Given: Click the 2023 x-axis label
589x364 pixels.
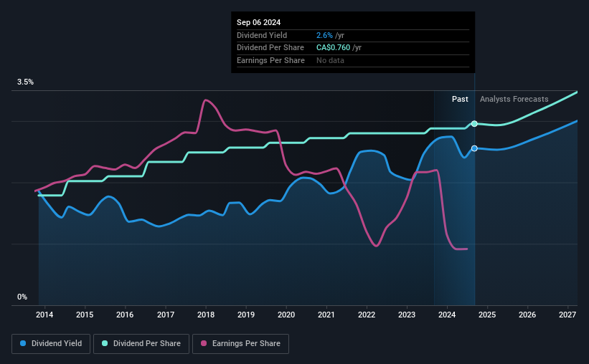Looking at the screenshot, I should (407, 315).
